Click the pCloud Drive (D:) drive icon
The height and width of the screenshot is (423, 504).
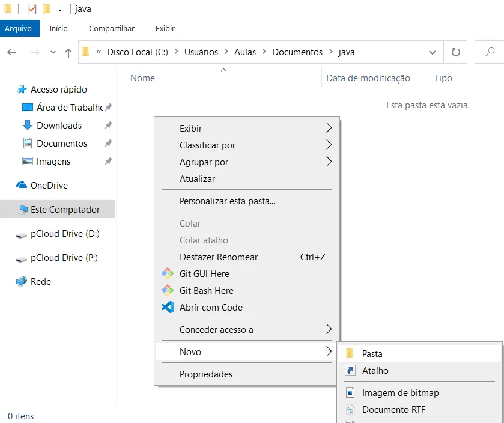click(x=22, y=236)
